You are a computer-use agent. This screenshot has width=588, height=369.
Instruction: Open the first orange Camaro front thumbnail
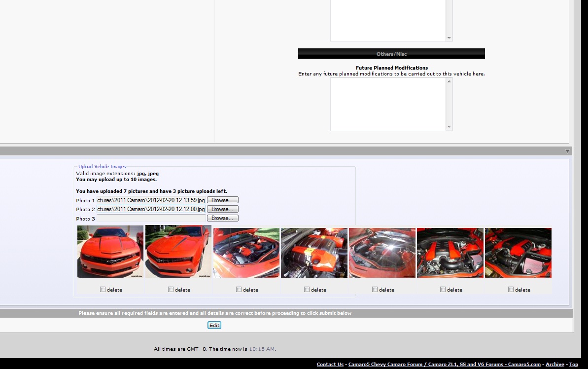110,252
